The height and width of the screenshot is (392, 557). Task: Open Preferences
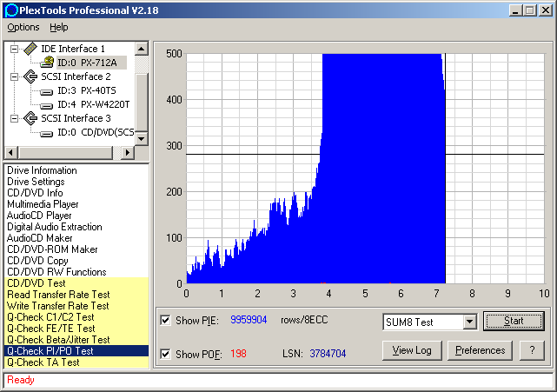480,350
